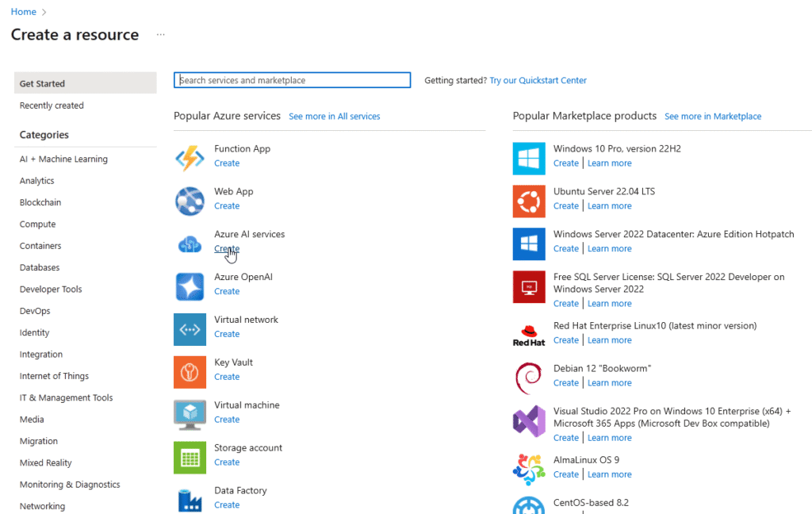Screen dimensions: 812x514
Task: Click the Storage account grid icon
Action: (x=190, y=458)
